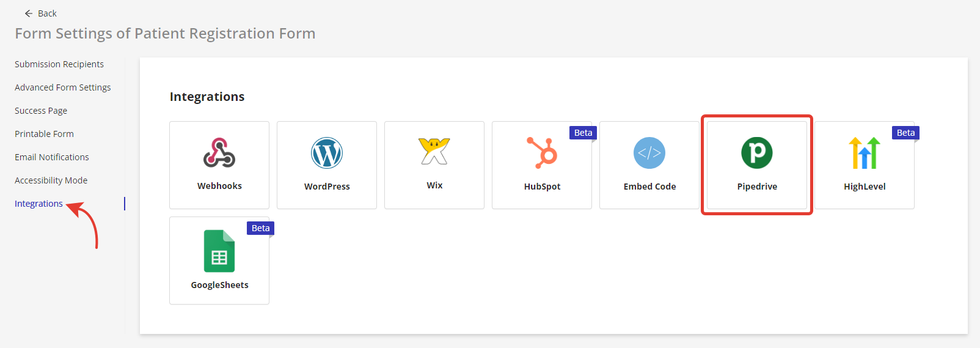Click the Beta badge on GoogleSheets
Image resolution: width=980 pixels, height=348 pixels.
pyautogui.click(x=260, y=228)
